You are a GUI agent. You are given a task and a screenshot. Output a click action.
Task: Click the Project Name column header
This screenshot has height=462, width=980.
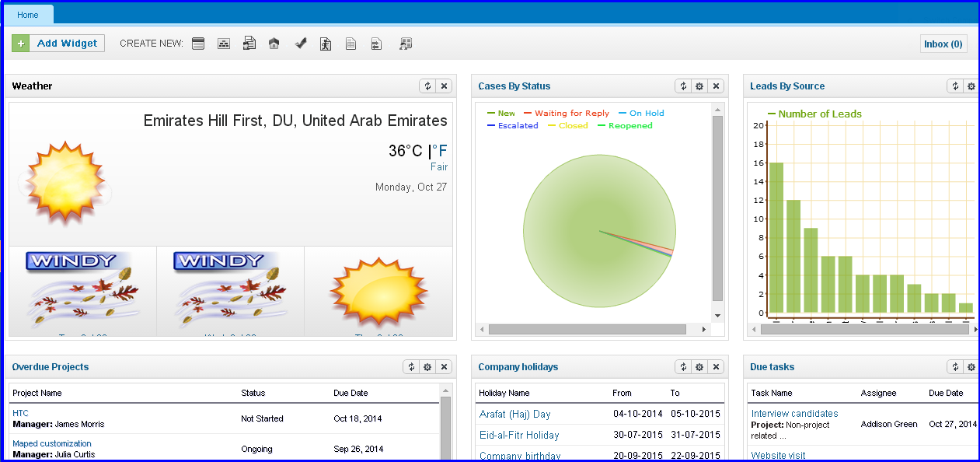37,394
